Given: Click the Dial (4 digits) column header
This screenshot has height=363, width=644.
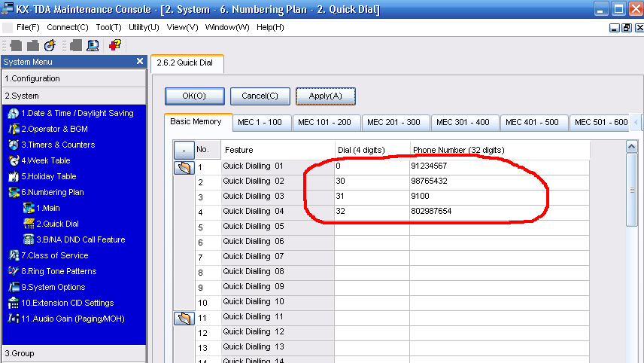Looking at the screenshot, I should (x=372, y=150).
